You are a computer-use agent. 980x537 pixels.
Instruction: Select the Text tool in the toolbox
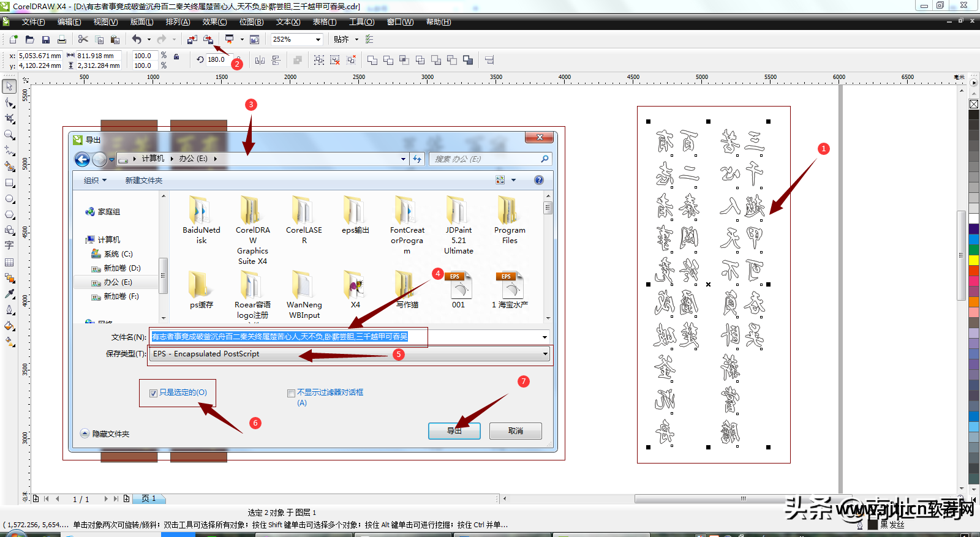pyautogui.click(x=9, y=246)
